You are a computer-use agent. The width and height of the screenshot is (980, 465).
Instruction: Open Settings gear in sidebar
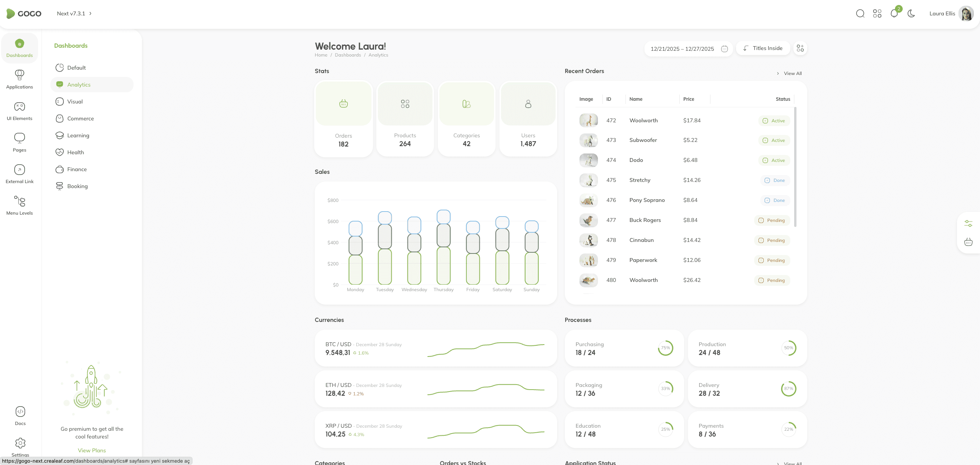20,443
